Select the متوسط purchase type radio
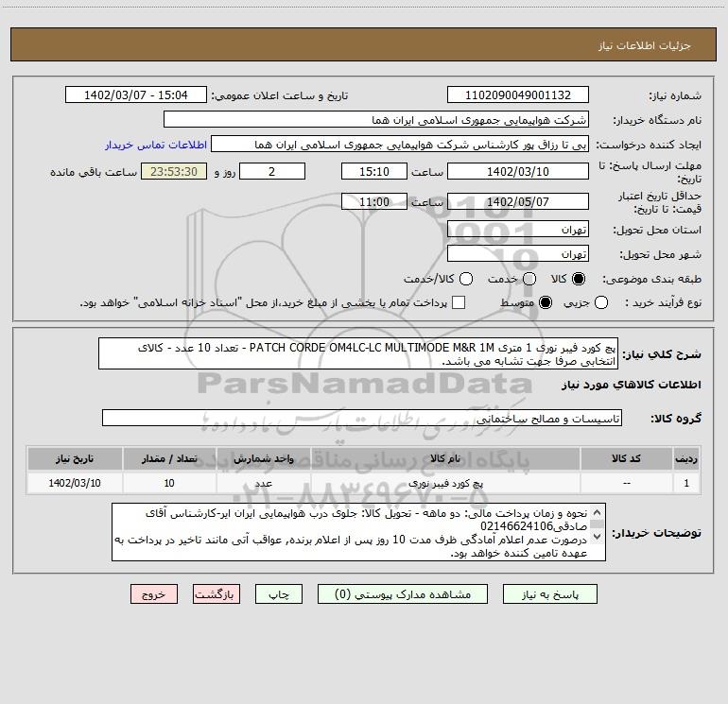Image resolution: width=728 pixels, height=704 pixels. pyautogui.click(x=546, y=302)
